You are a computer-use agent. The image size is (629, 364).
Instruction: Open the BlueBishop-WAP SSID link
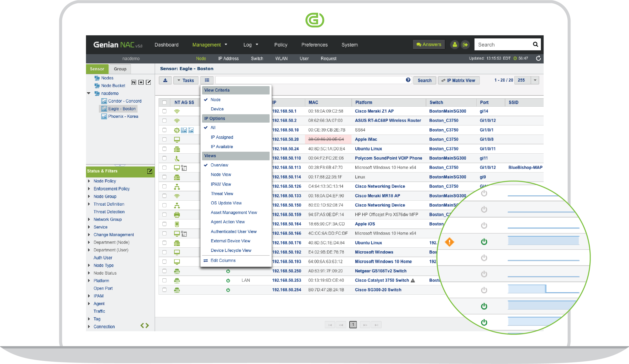coord(525,167)
